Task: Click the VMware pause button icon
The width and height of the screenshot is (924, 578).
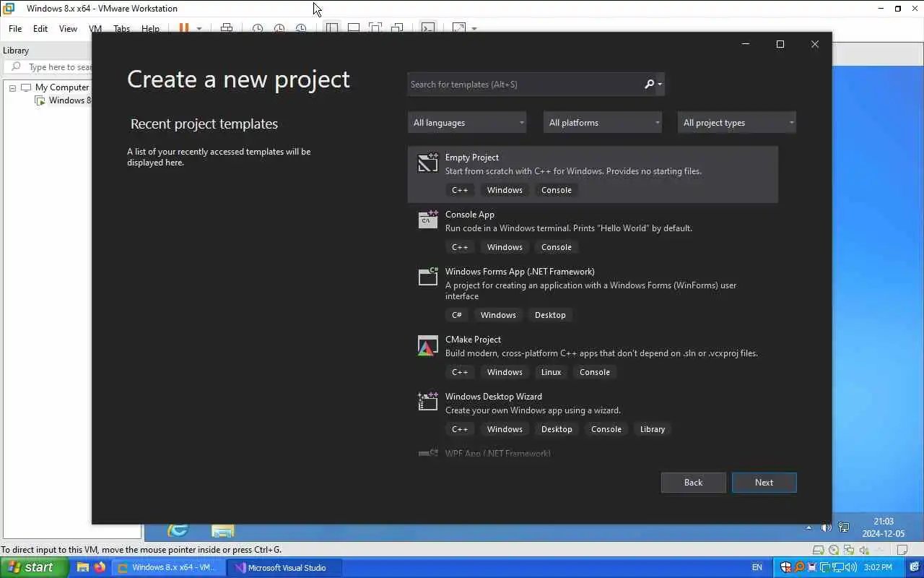Action: (183, 28)
